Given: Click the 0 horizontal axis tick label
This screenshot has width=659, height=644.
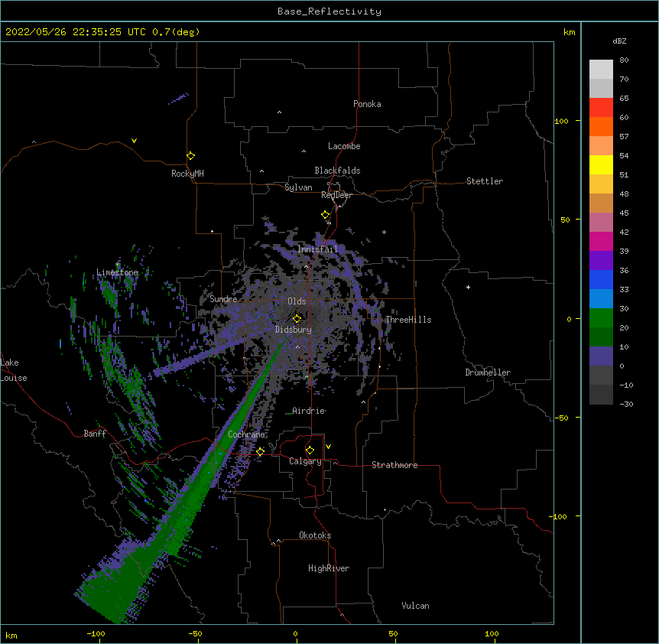Looking at the screenshot, I should tap(295, 633).
